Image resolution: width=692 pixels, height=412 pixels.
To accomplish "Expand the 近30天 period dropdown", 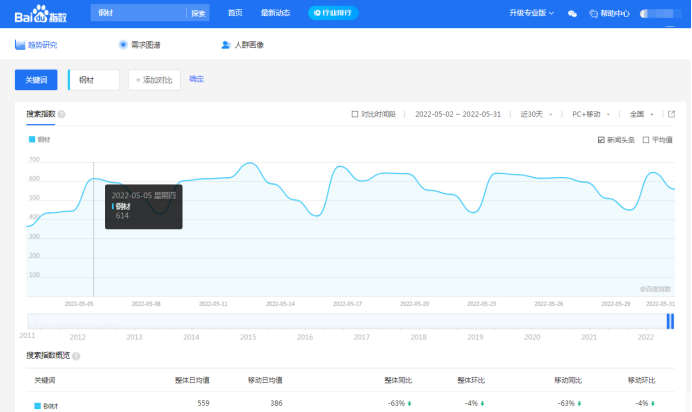I will 536,114.
